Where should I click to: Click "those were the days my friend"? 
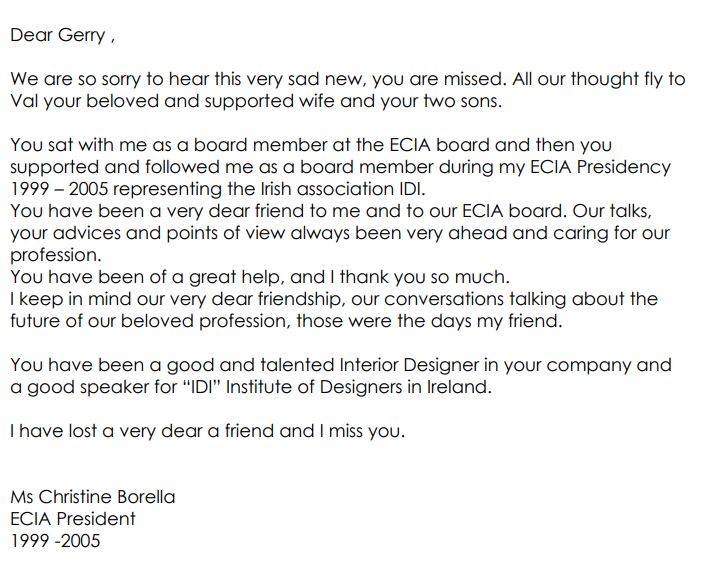coord(429,321)
